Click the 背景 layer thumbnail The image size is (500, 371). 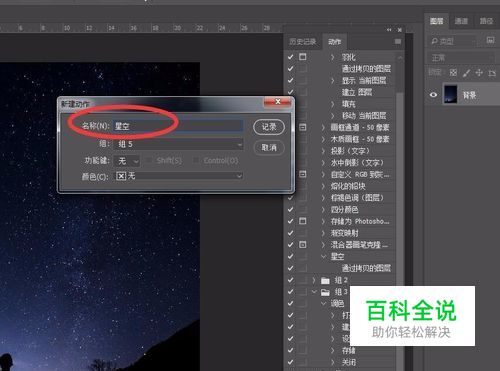451,94
